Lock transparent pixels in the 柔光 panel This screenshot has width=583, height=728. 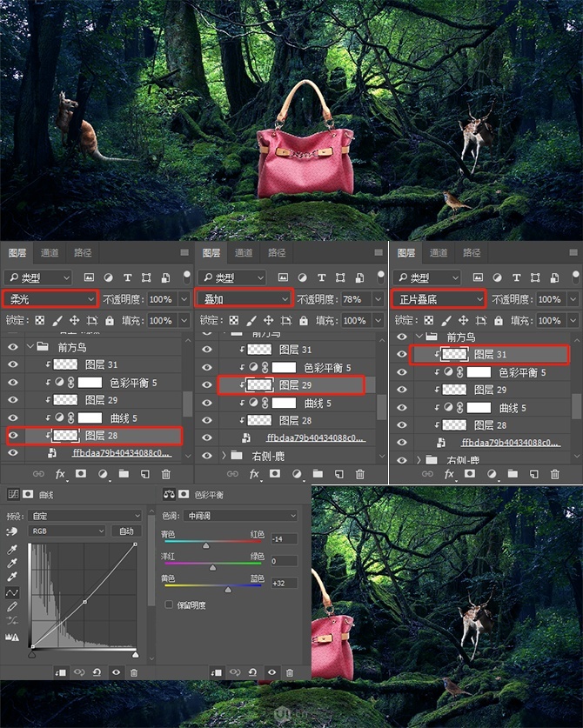tap(40, 320)
